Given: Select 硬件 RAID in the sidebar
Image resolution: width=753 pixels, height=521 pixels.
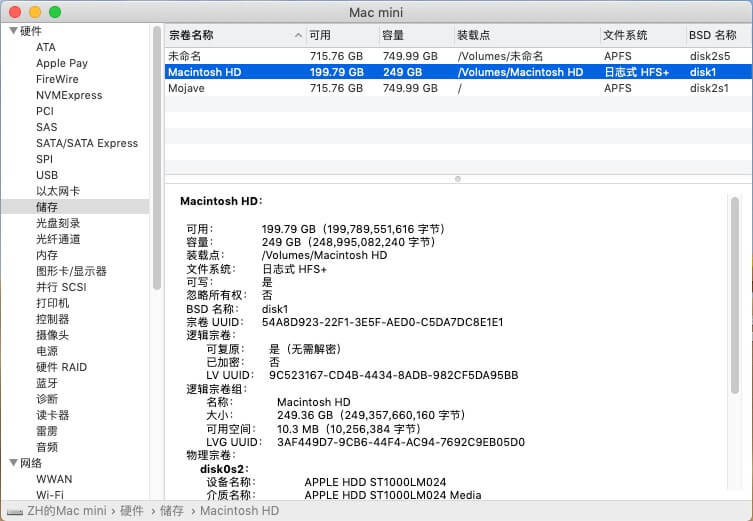Looking at the screenshot, I should pyautogui.click(x=61, y=367).
